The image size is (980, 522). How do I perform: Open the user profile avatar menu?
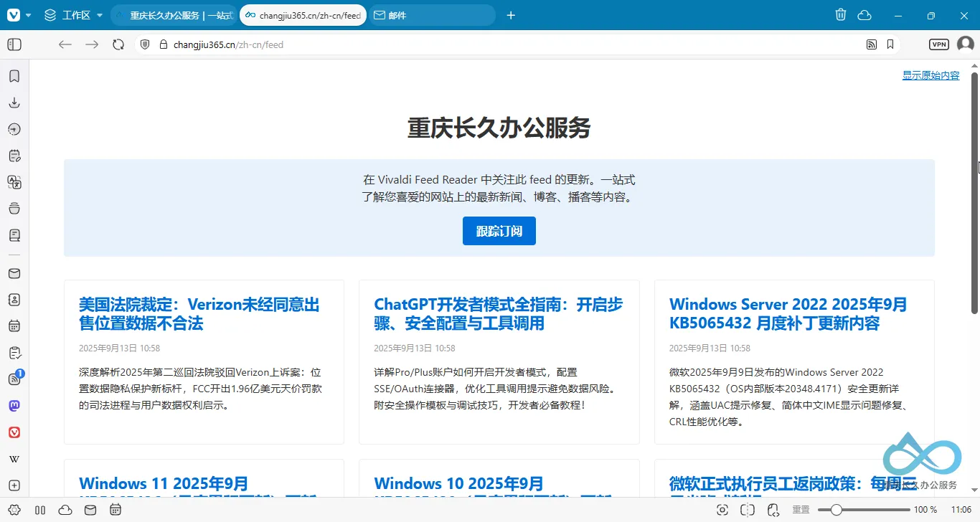point(965,44)
